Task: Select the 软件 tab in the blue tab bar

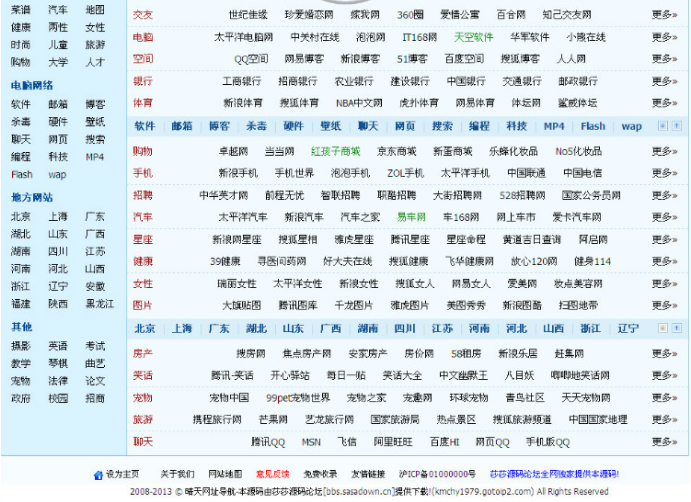Action: coord(145,126)
